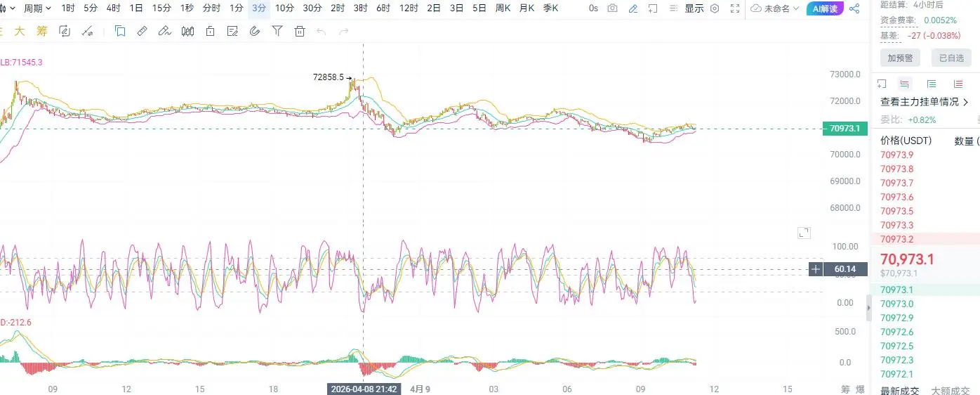Viewport: 980px width, 395px height.
Task: Show bids-only green order book view
Action: pos(932,84)
